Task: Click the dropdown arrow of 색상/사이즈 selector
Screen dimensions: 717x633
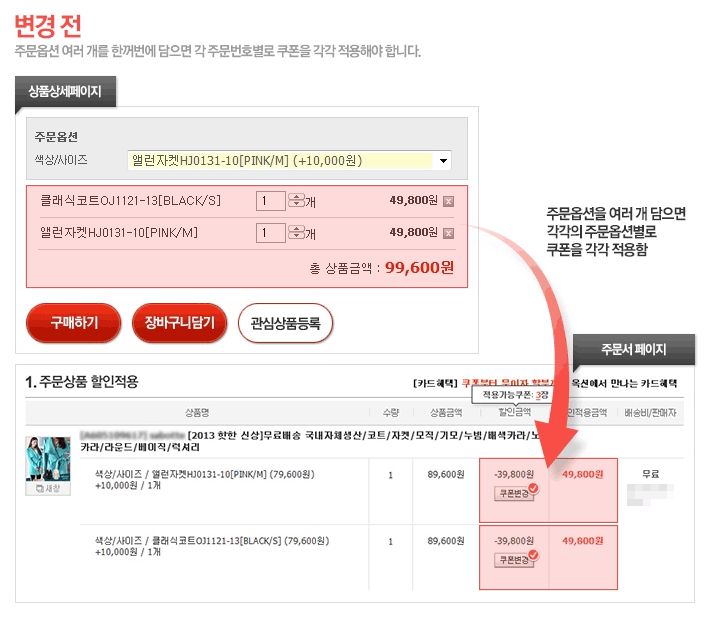Action: [x=442, y=160]
